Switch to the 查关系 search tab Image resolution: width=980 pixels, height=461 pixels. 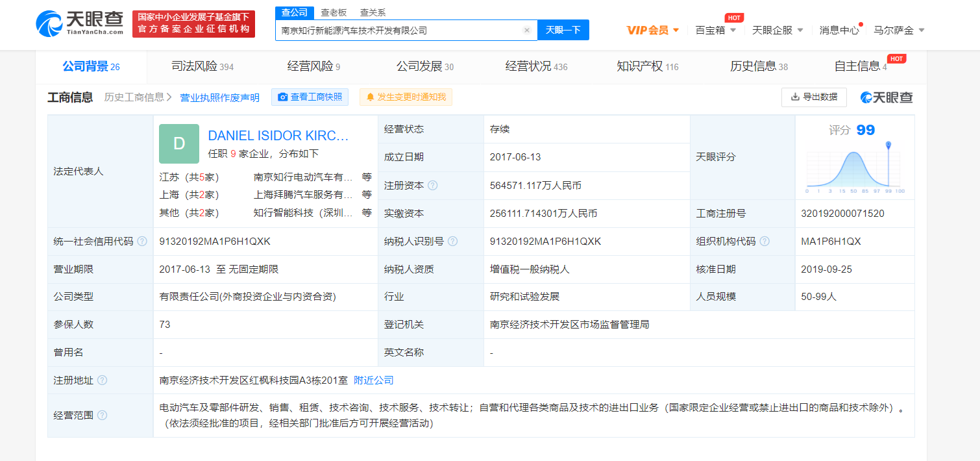(373, 12)
